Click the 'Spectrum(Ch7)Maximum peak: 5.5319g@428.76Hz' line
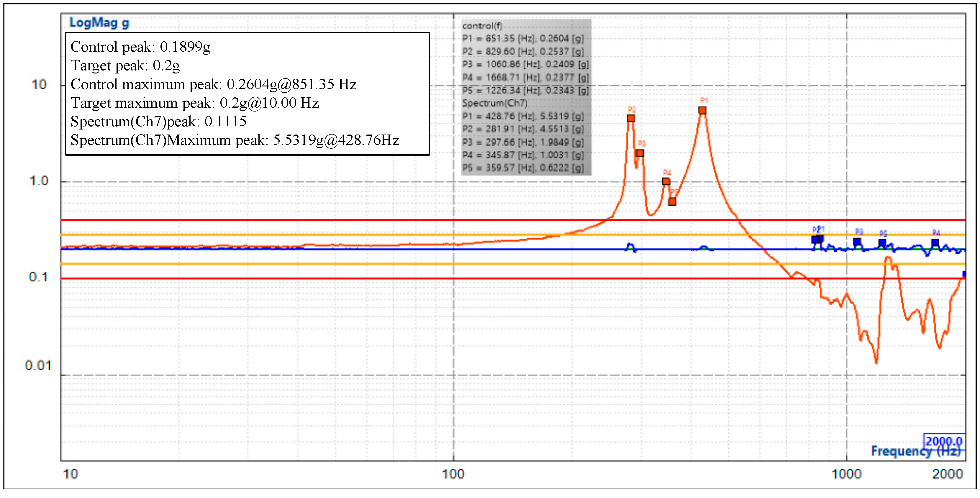This screenshot has height=498, width=980. [235, 140]
